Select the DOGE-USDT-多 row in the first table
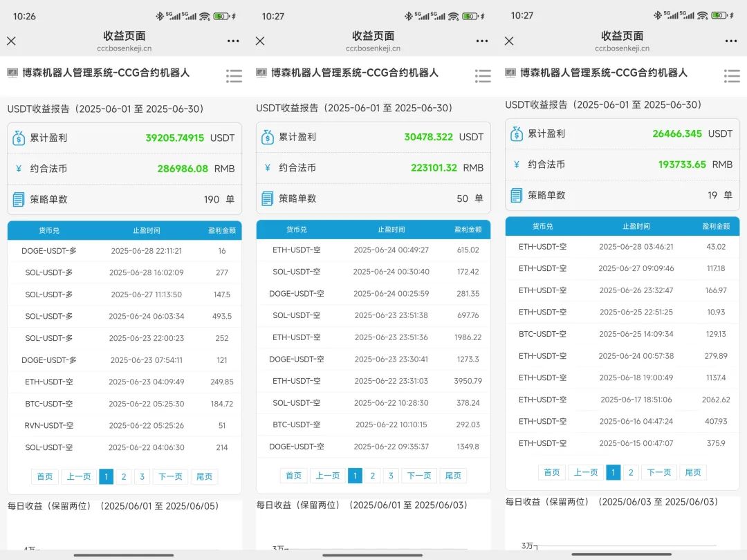 [x=48, y=250]
